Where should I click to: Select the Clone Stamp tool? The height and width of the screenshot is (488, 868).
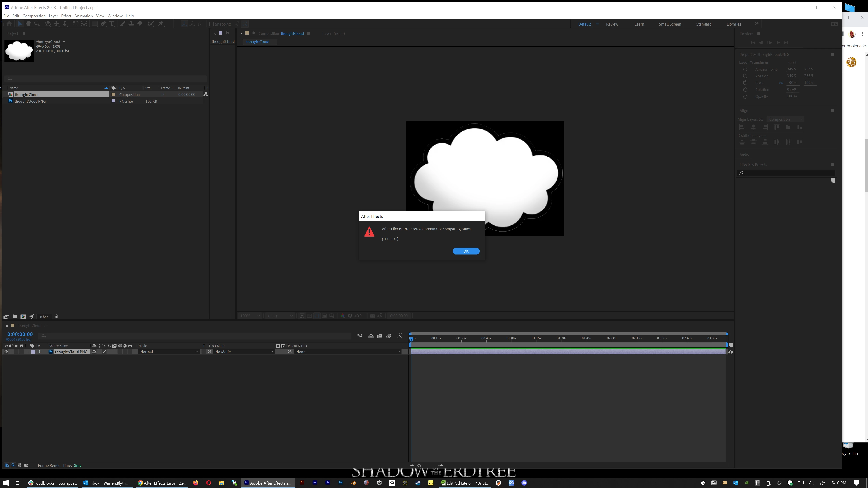click(x=131, y=23)
